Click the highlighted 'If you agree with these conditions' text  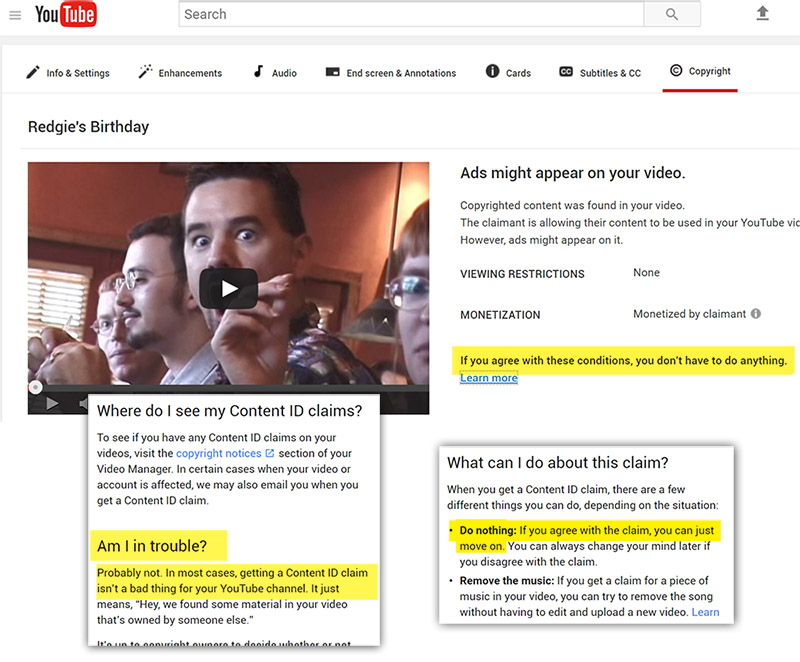[623, 361]
